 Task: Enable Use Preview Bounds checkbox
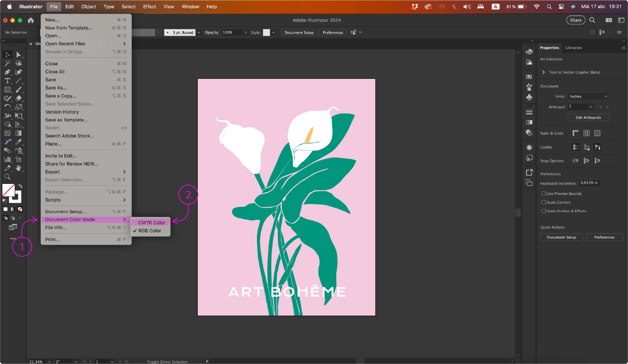pos(543,193)
